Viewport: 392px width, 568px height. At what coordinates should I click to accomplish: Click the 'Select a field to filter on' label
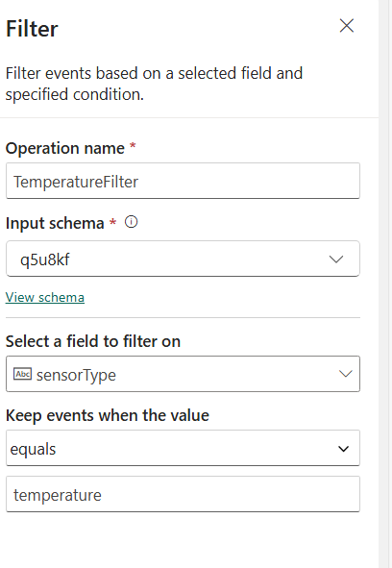point(93,341)
